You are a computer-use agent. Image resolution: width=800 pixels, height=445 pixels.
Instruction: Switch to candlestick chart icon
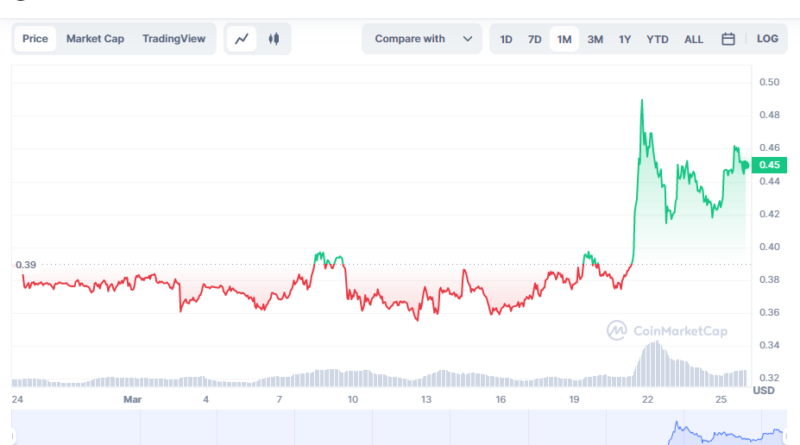[273, 39]
